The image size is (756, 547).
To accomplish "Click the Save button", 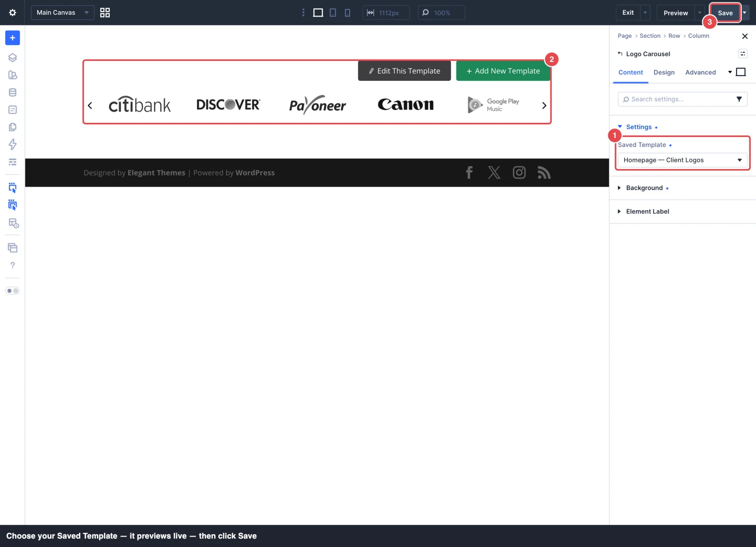I will point(725,13).
